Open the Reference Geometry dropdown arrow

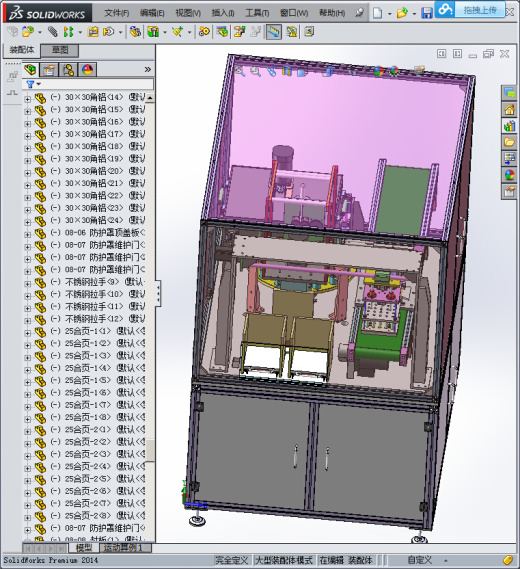[x=189, y=32]
